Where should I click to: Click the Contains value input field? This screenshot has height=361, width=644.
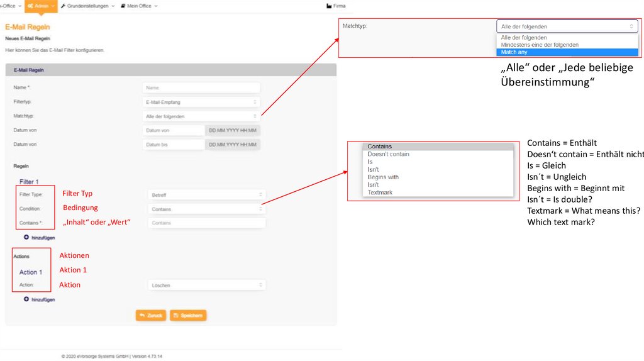coord(206,223)
